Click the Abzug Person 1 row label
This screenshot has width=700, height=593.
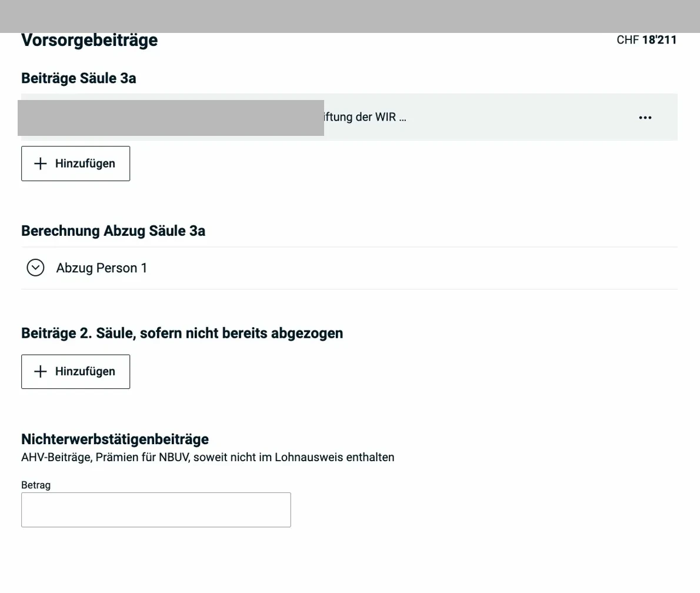click(101, 268)
